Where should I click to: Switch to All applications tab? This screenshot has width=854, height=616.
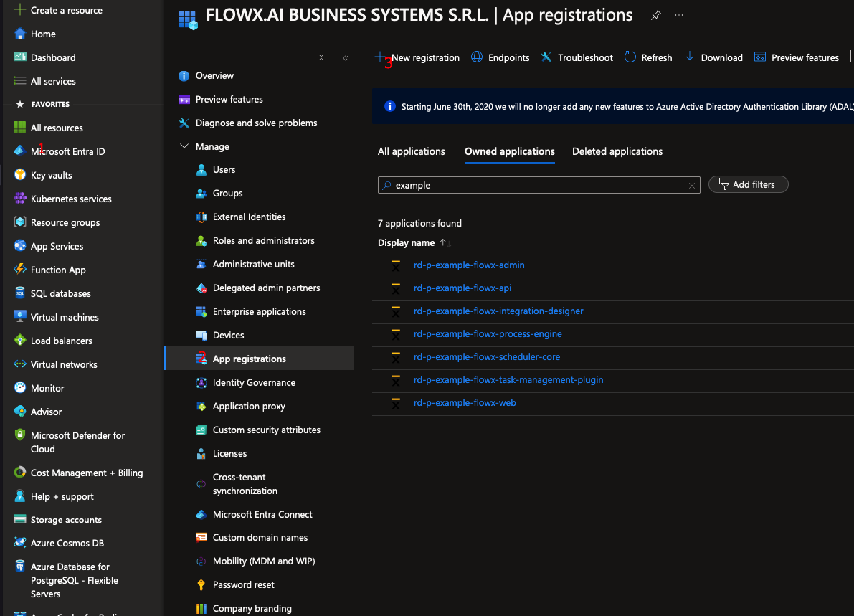click(411, 151)
